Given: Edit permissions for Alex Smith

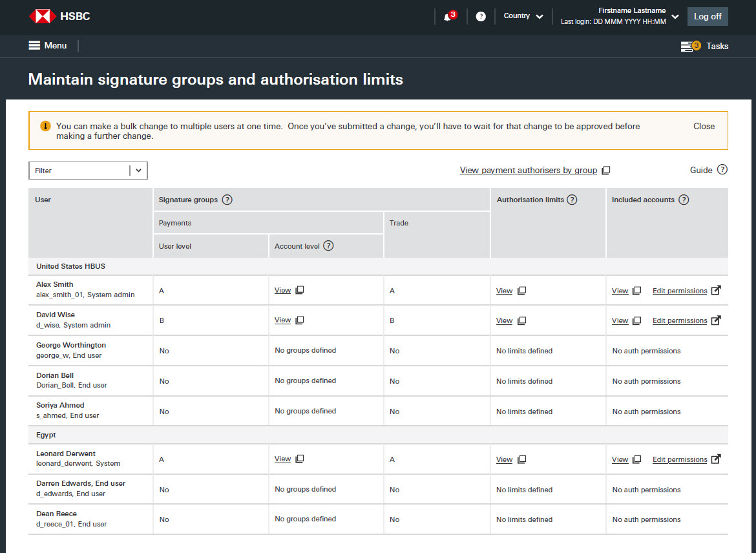Looking at the screenshot, I should (x=680, y=291).
